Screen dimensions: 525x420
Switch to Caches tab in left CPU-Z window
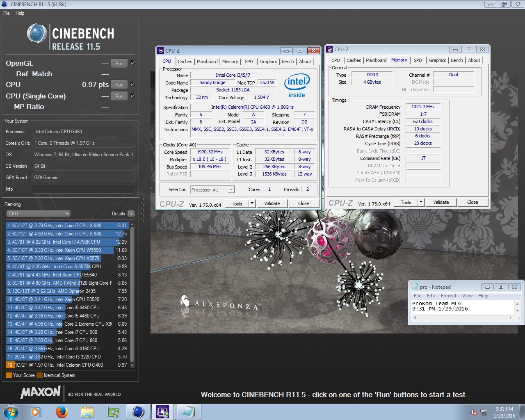coord(185,62)
